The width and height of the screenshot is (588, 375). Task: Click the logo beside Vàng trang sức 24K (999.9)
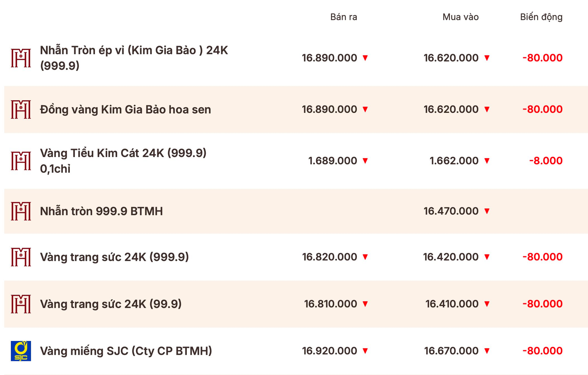click(x=21, y=257)
